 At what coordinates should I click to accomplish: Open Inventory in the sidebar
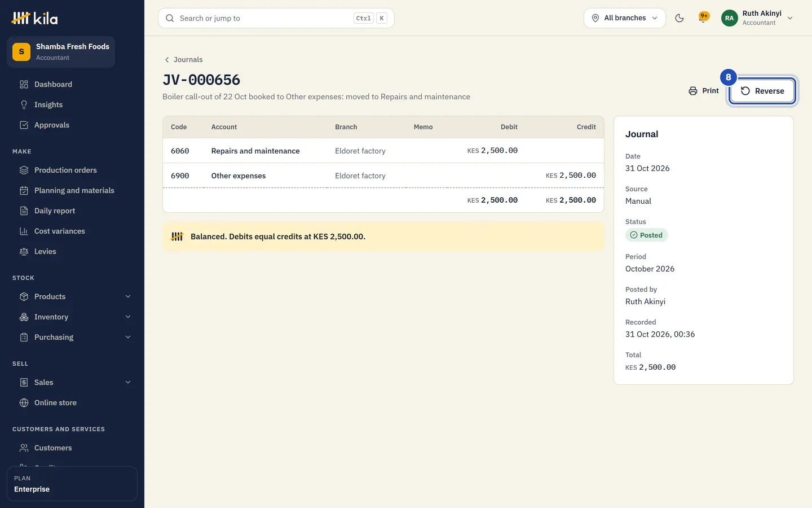tap(72, 317)
